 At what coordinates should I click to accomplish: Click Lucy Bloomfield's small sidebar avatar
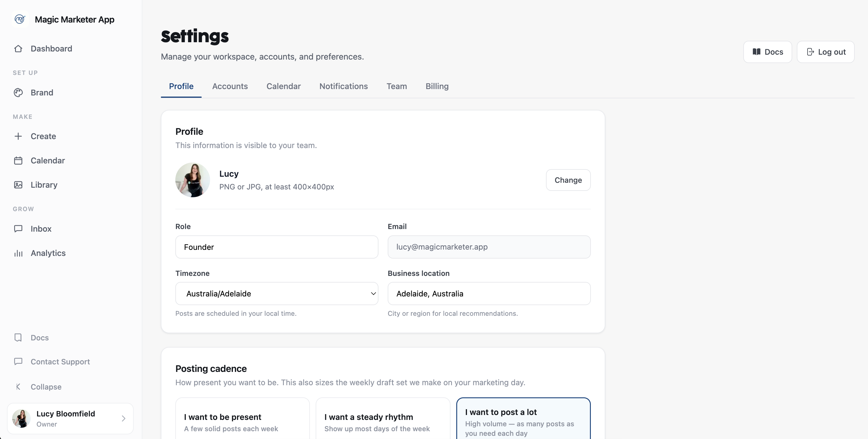[x=21, y=418]
